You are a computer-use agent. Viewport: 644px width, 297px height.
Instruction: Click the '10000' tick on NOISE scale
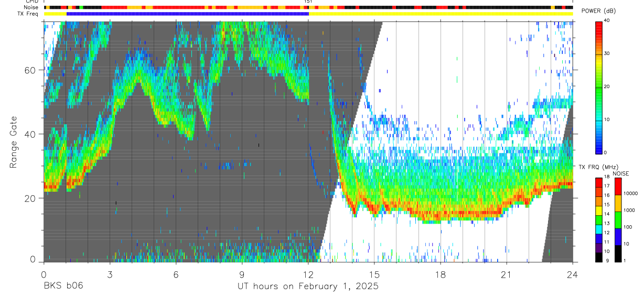coord(630,193)
